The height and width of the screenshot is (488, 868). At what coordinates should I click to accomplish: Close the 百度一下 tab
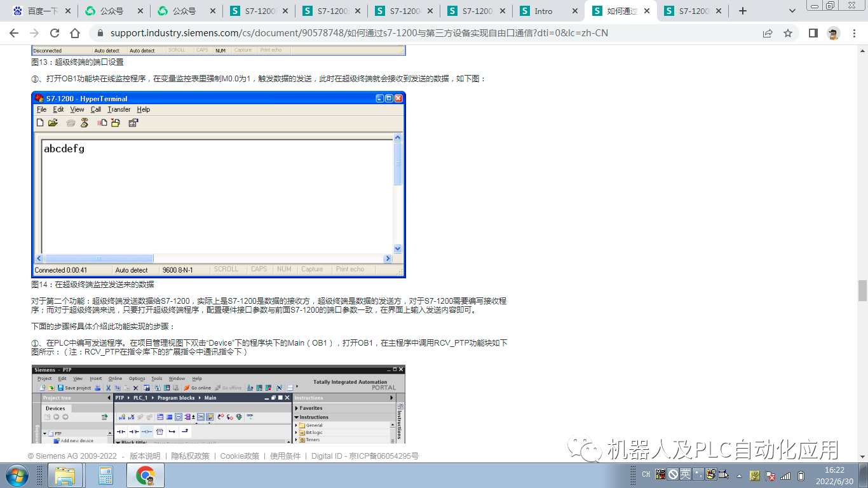67,11
